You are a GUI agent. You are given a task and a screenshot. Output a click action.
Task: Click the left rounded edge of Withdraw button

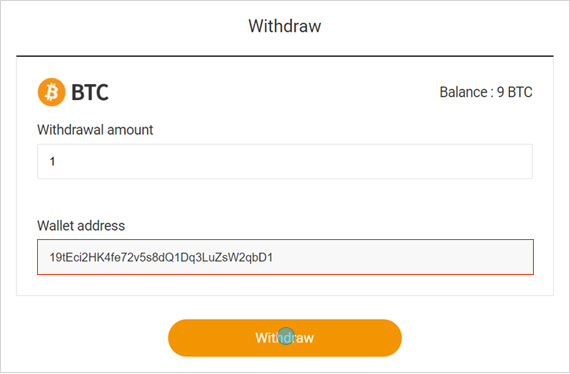(x=178, y=338)
